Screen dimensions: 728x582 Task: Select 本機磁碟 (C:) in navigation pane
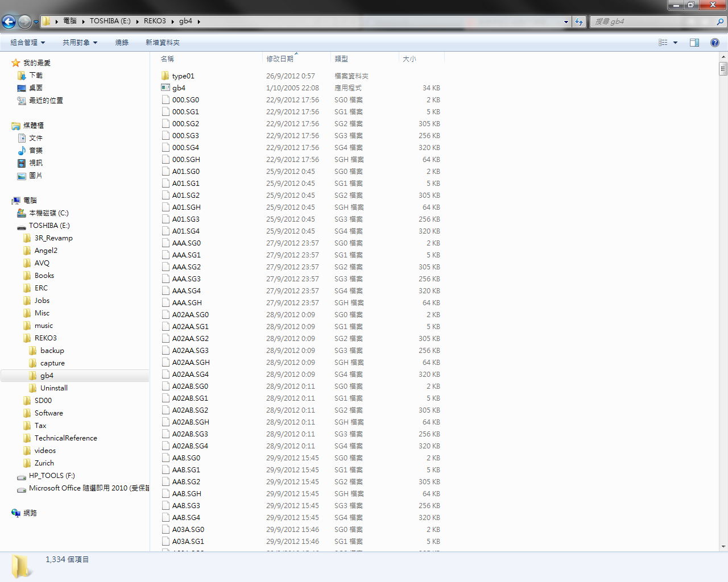tap(48, 213)
